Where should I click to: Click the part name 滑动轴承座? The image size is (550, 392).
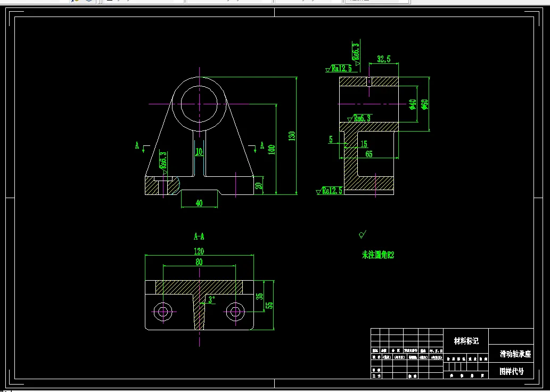[x=515, y=354]
